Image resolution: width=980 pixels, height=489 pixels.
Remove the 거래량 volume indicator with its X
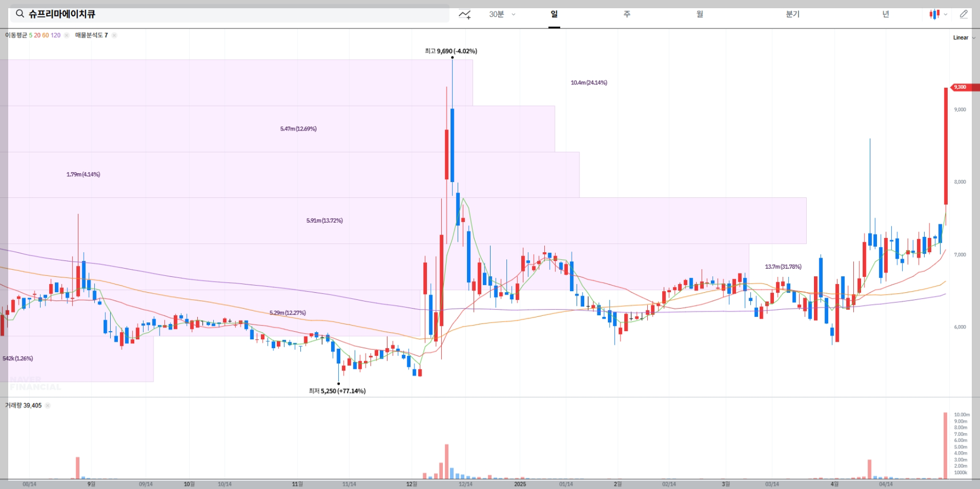click(48, 406)
